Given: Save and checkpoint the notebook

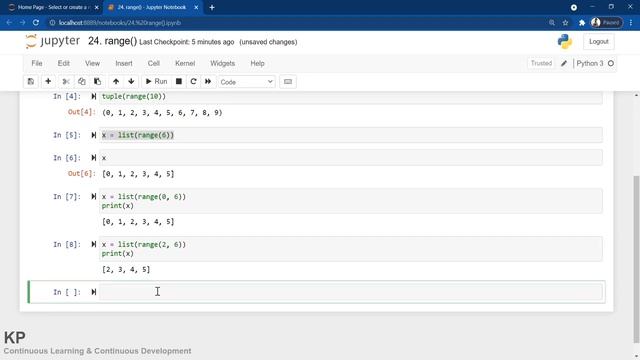Looking at the screenshot, I should [x=31, y=82].
